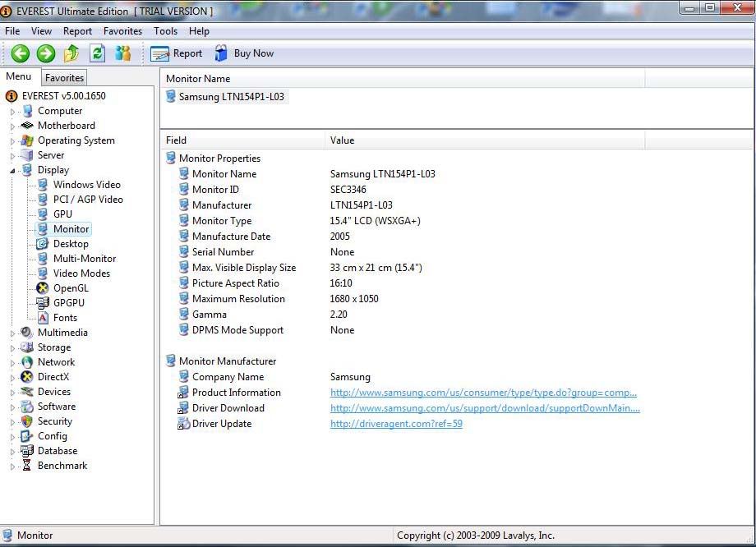756x547 pixels.
Task: Click the GPGPU icon in the tree
Action: pos(43,303)
